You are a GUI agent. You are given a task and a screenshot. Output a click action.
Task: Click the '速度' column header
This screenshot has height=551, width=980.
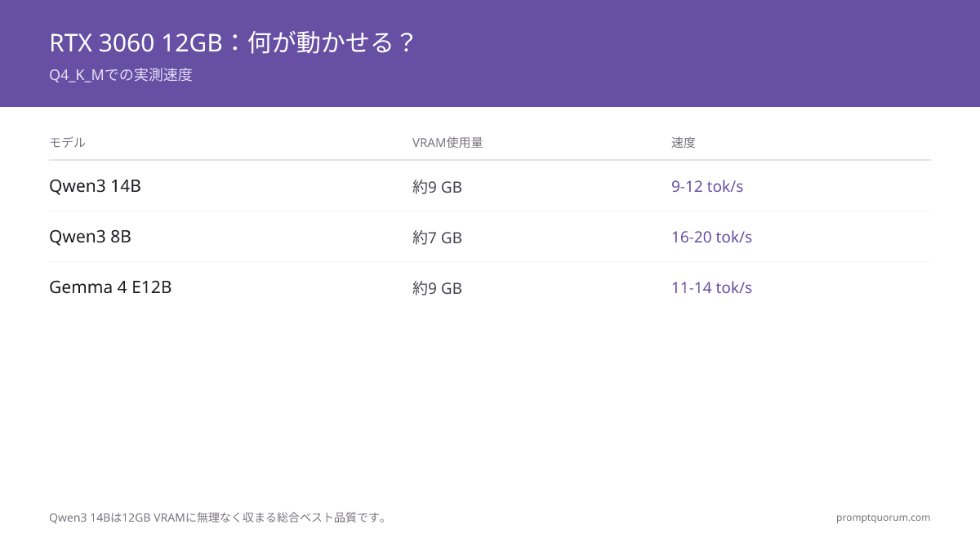tap(684, 142)
